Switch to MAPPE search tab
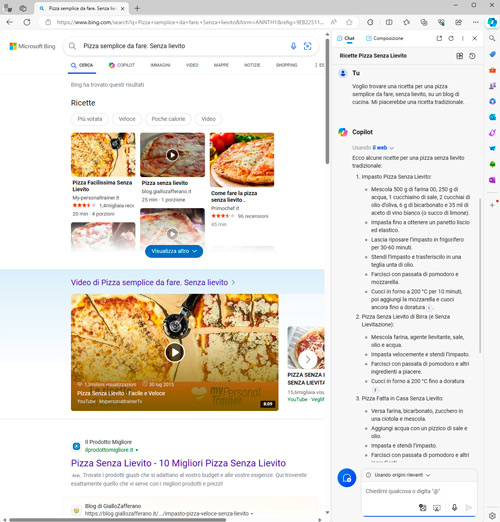Image resolution: width=500 pixels, height=522 pixels. pos(221,65)
